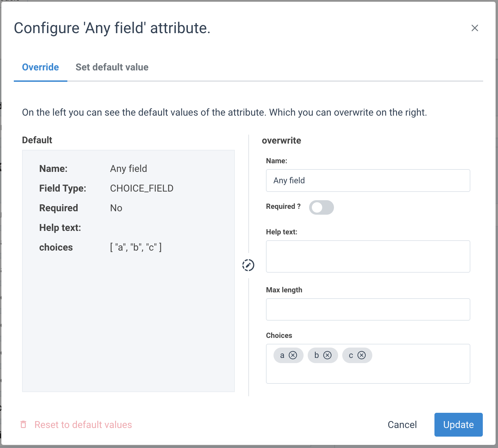Switch to the Override tab
This screenshot has height=448, width=498.
40,67
